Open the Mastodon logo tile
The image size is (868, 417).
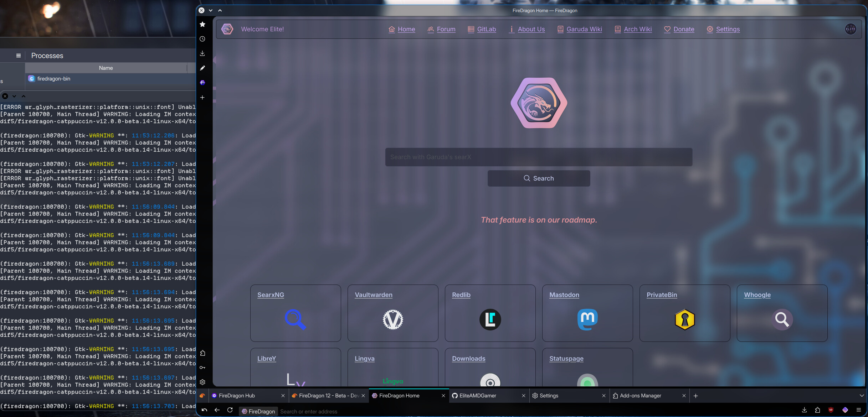tap(587, 319)
